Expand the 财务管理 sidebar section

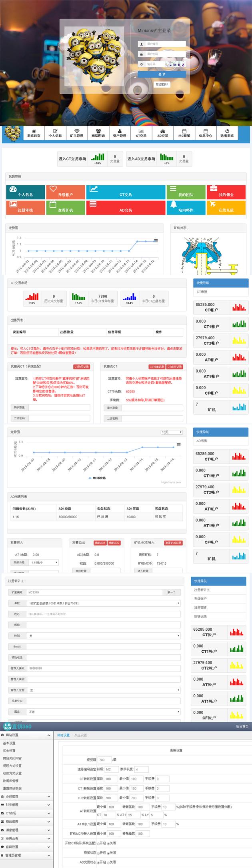[26, 805]
